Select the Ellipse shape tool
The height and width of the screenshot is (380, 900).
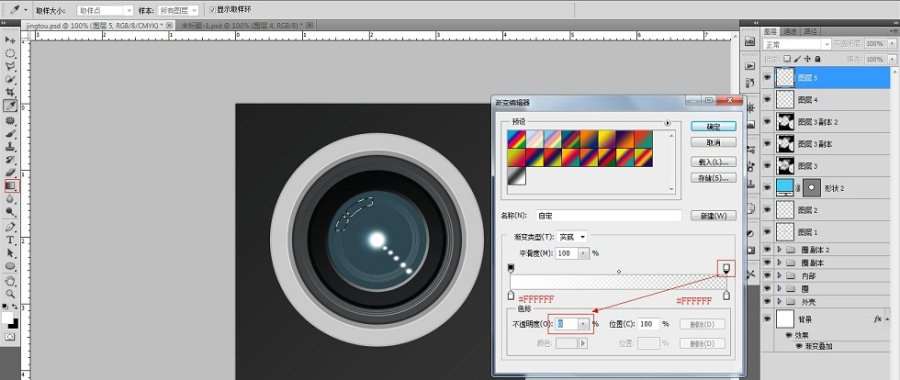[10, 266]
